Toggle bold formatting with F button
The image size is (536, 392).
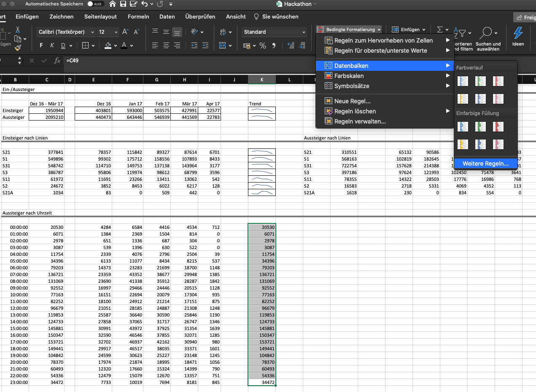pos(41,46)
